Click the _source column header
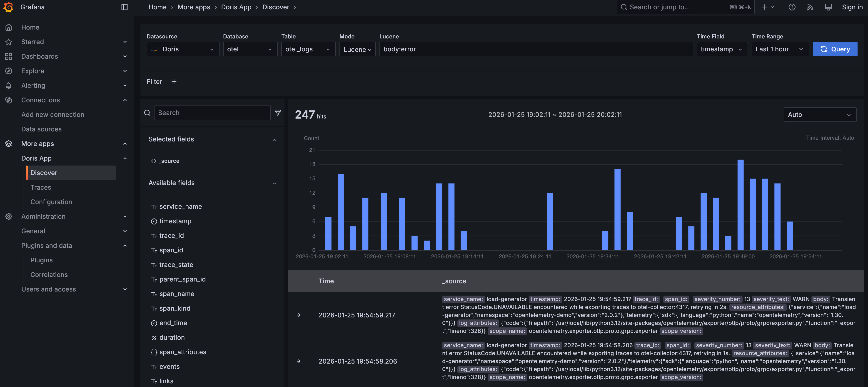The image size is (868, 387). 454,281
